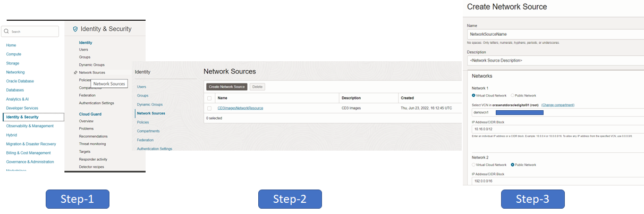The height and width of the screenshot is (214, 644).
Task: Click the Name column header
Action: coord(223,98)
